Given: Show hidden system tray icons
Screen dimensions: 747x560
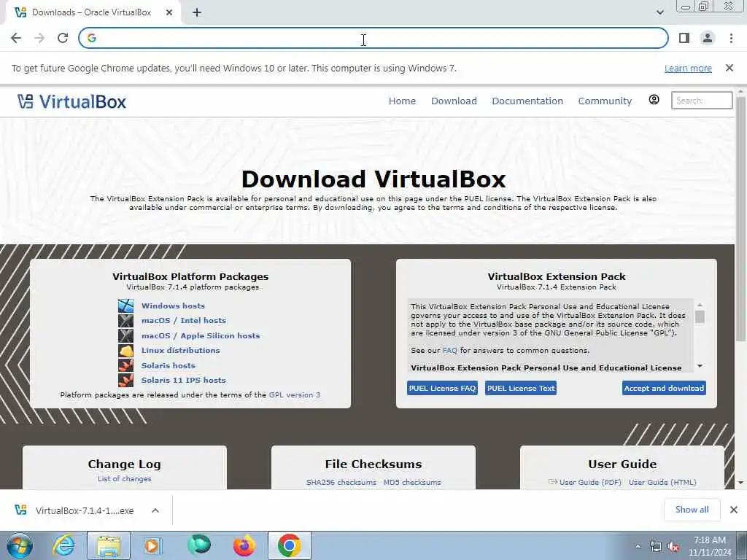Looking at the screenshot, I should click(638, 547).
